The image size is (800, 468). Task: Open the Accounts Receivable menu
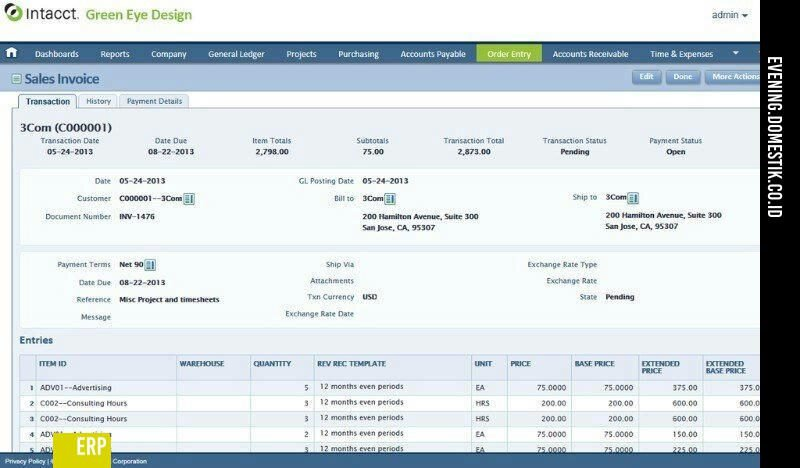point(590,54)
